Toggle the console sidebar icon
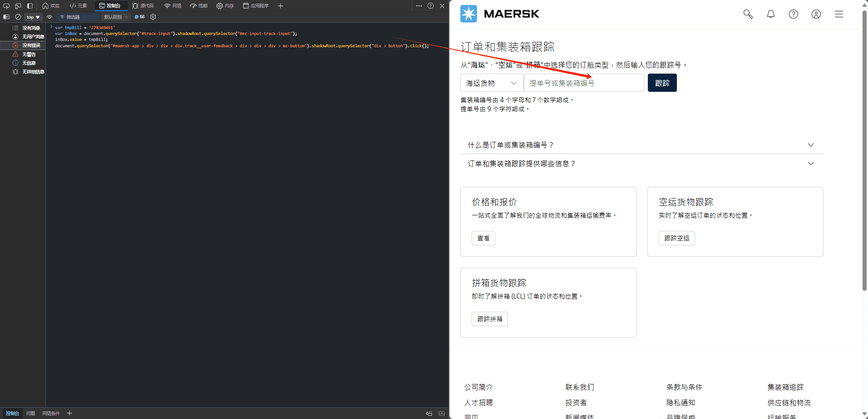Screen dimensions: 868x419 (x=6, y=17)
